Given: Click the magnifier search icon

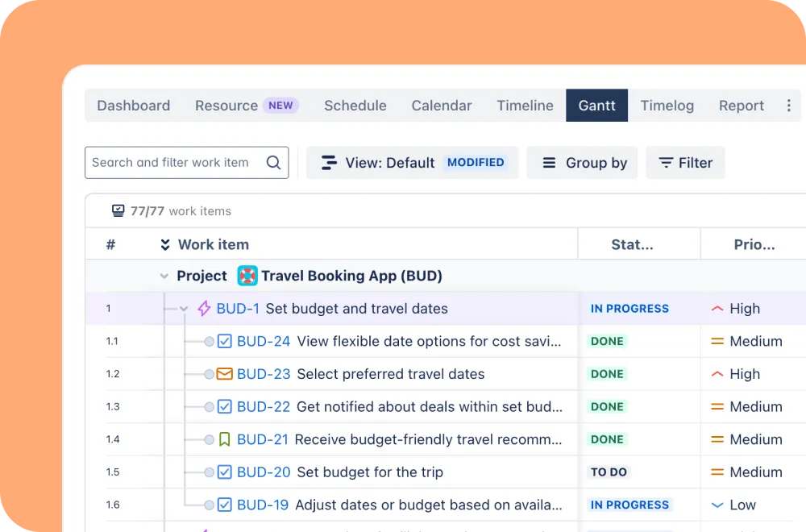Looking at the screenshot, I should coord(273,163).
